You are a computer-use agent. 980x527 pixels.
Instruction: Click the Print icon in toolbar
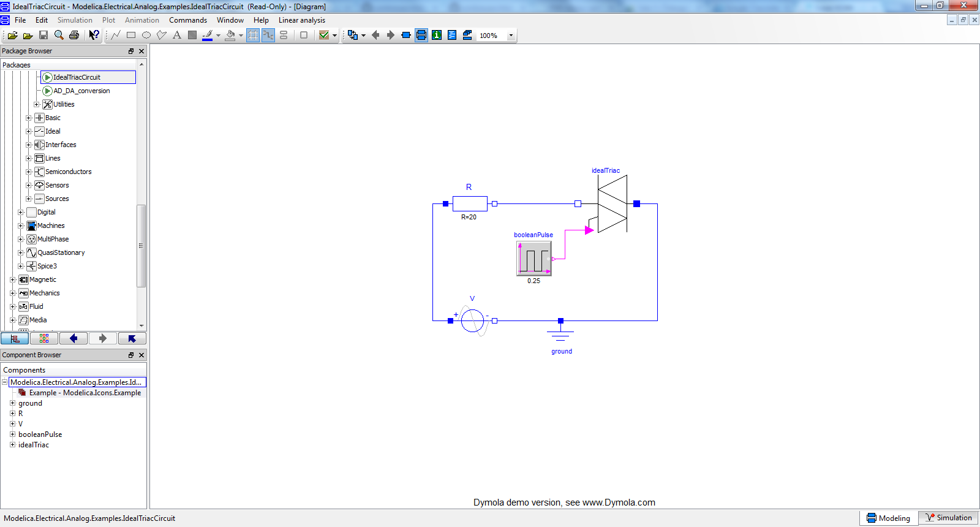tap(74, 36)
